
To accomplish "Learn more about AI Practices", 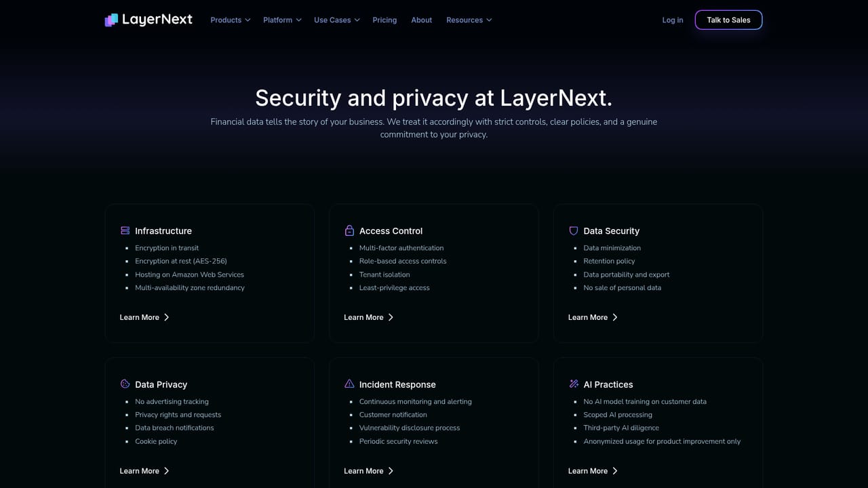I will (593, 471).
